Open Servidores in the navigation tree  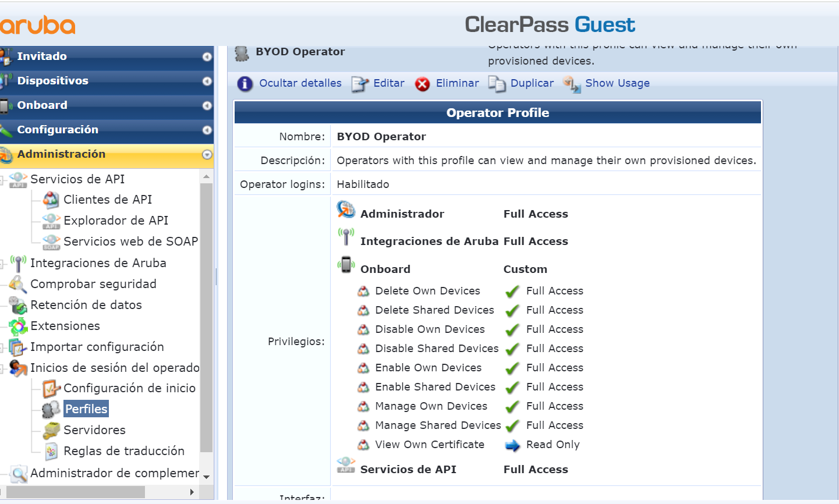coord(94,430)
